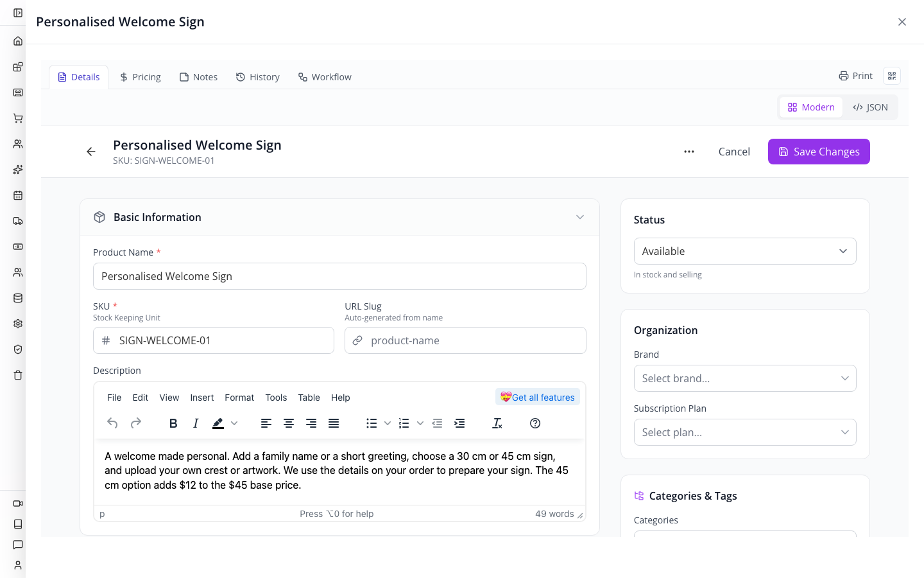Click the Bold formatting icon

[x=173, y=423]
